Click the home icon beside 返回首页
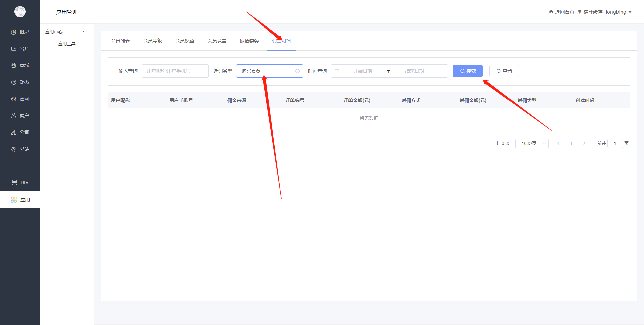The image size is (644, 325). [551, 12]
